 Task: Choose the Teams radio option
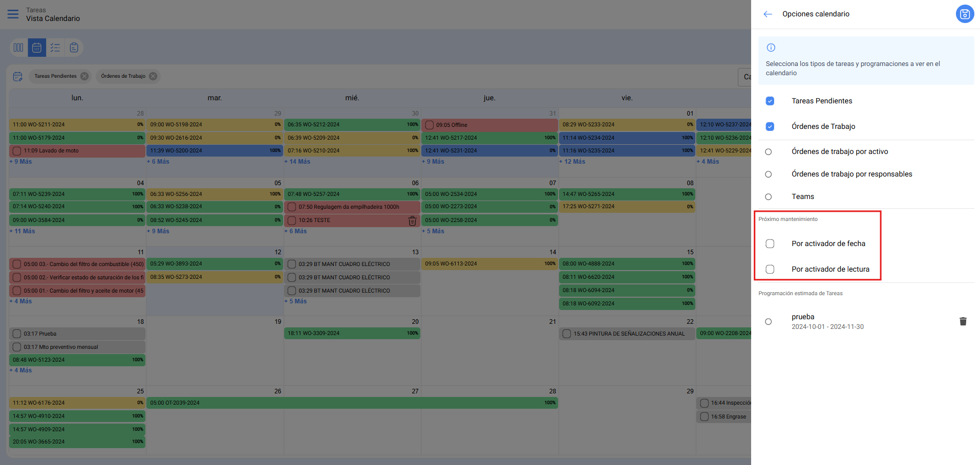pyautogui.click(x=768, y=196)
